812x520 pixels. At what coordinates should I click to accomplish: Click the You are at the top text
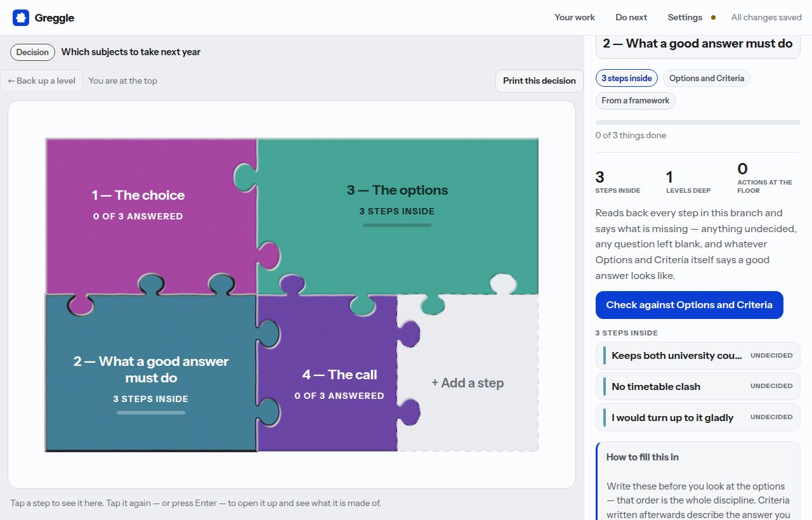point(123,81)
